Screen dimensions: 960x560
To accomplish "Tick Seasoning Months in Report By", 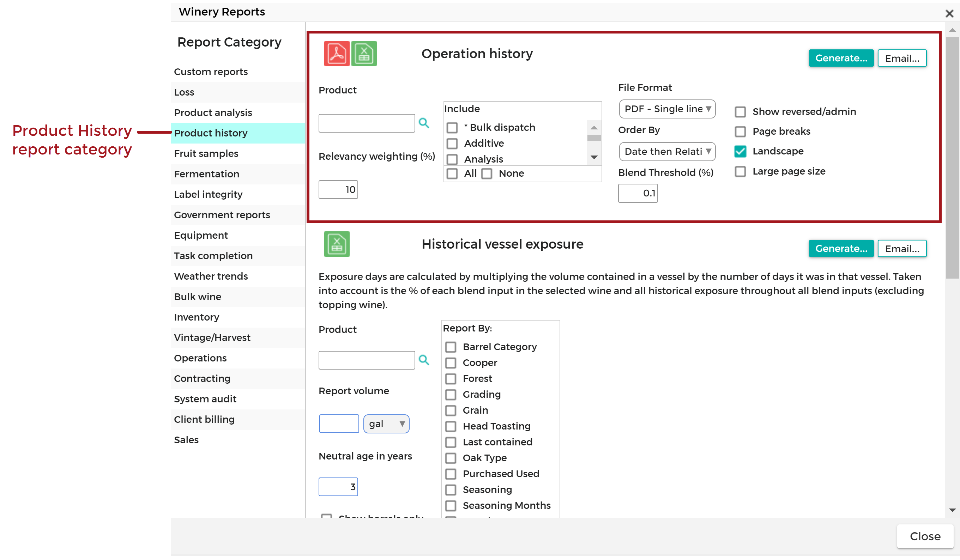I will (451, 506).
